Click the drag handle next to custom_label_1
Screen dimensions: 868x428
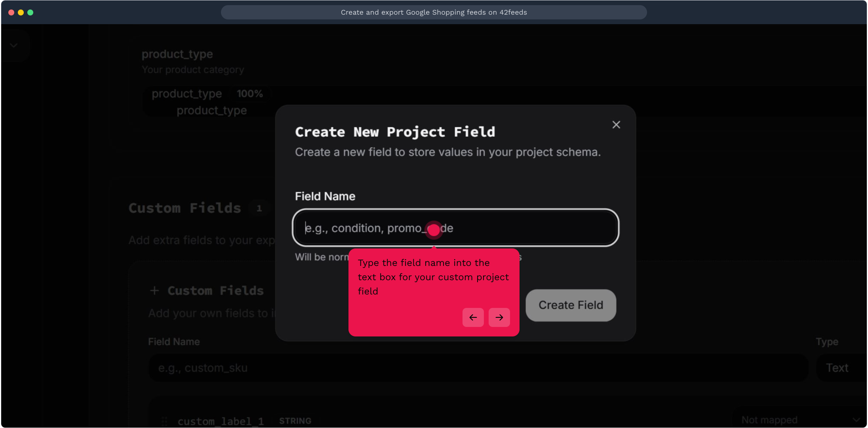164,421
